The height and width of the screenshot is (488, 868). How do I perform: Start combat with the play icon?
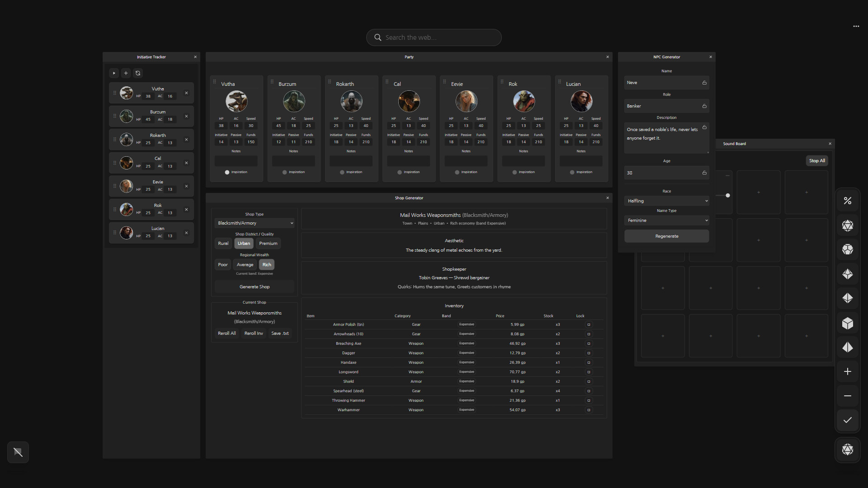[x=114, y=73]
